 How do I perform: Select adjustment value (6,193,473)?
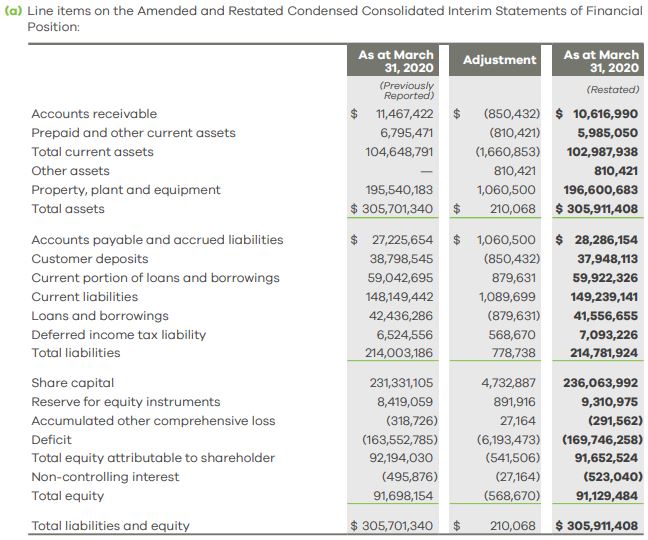pyautogui.click(x=508, y=440)
